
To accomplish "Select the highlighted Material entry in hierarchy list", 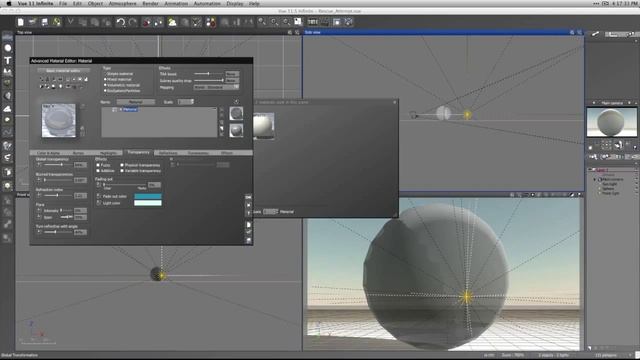I will [130, 109].
